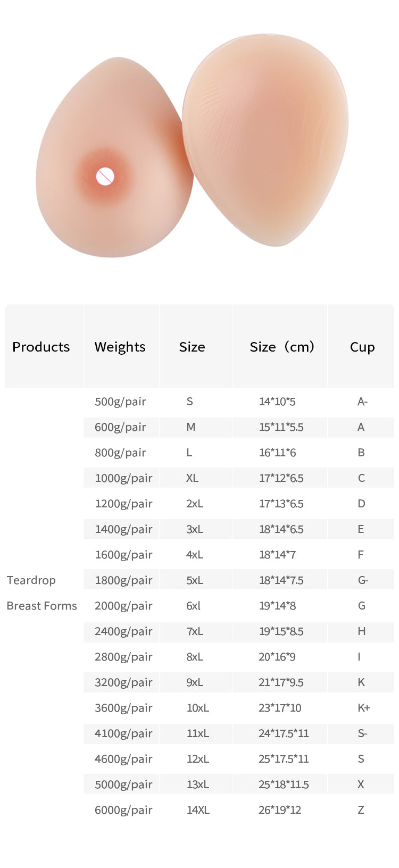Click the 17*13*6.5 dimension cell
399x868 pixels.
[x=281, y=504]
